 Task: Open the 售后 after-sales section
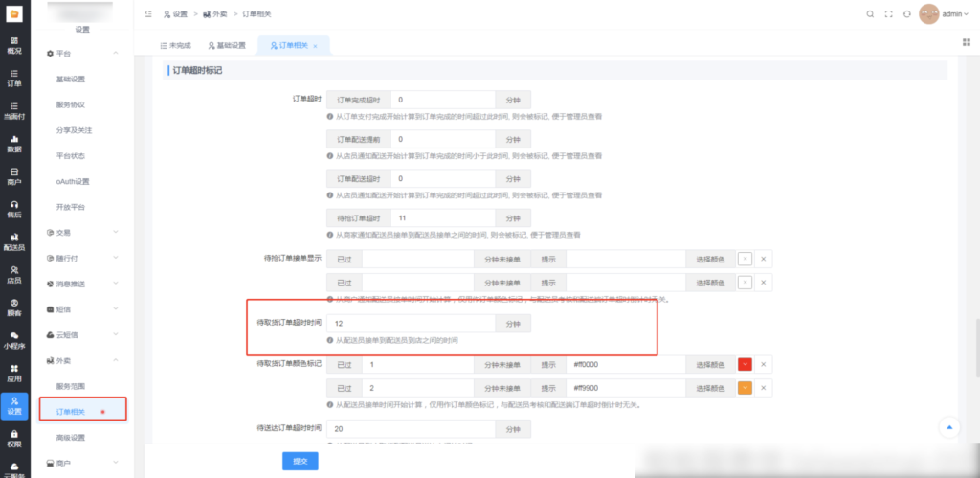(14, 209)
